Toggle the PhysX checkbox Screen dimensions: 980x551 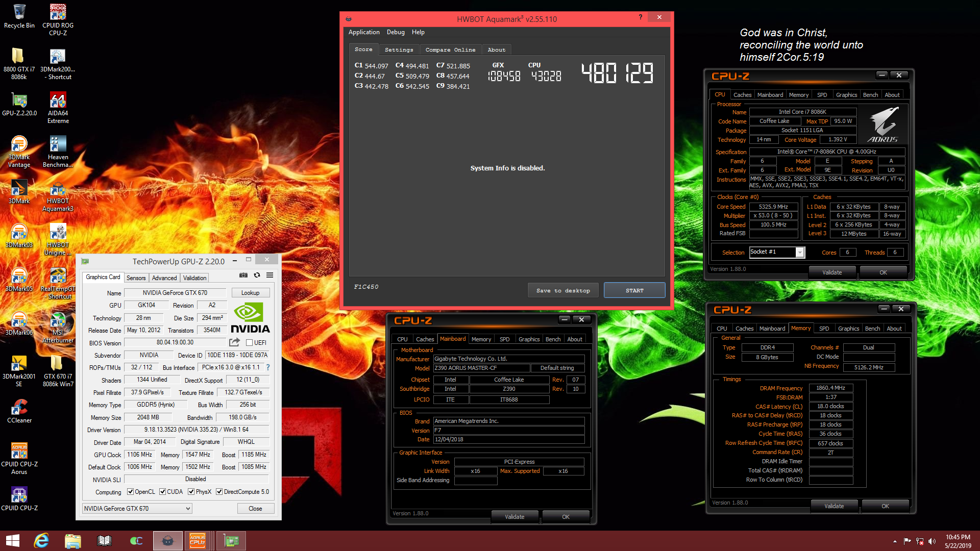191,492
